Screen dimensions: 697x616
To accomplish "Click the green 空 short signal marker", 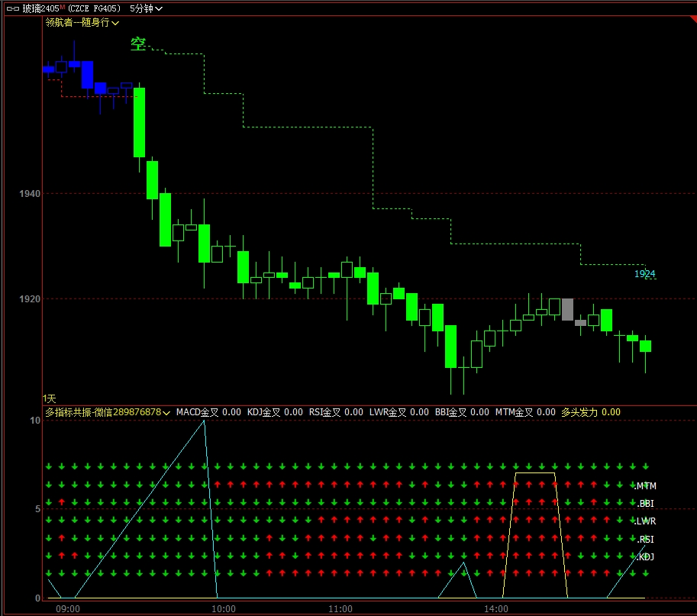I will 138,44.
